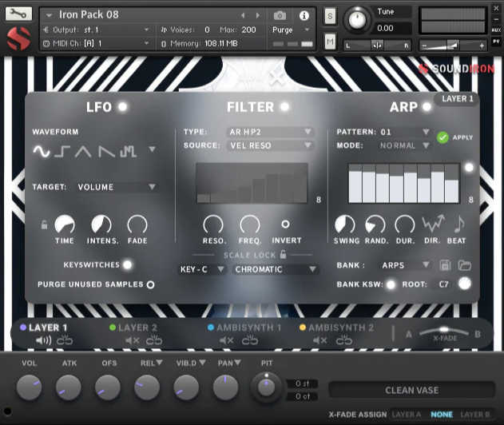Toggle Purge Unused Samples option
Image resolution: width=504 pixels, height=425 pixels.
click(x=150, y=284)
